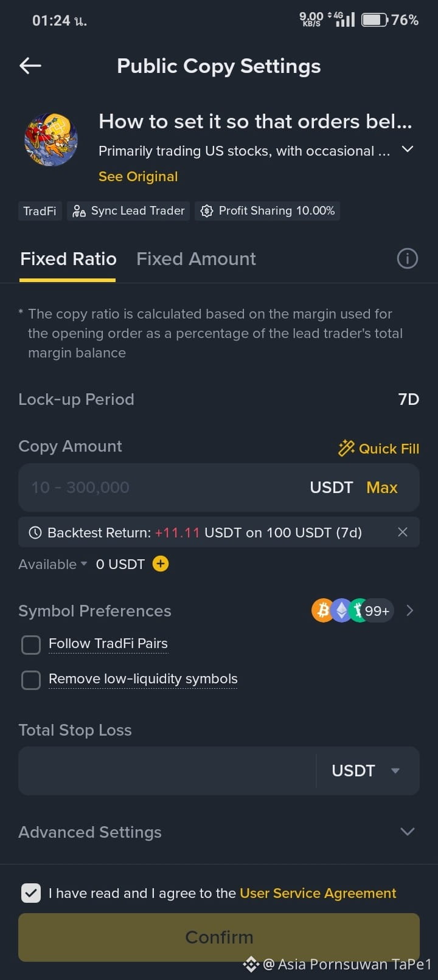Image resolution: width=438 pixels, height=980 pixels.
Task: Expand the trader description chevron
Action: click(408, 149)
